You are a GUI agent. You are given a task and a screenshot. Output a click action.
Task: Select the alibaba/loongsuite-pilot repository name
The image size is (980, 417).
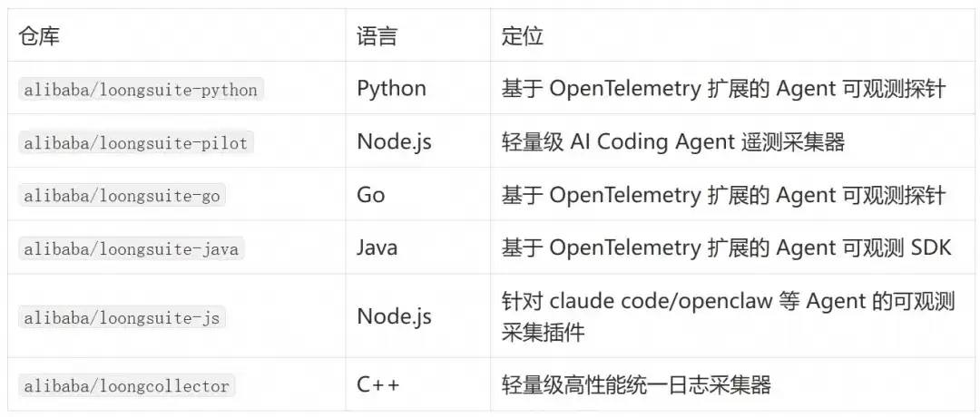[x=135, y=143]
